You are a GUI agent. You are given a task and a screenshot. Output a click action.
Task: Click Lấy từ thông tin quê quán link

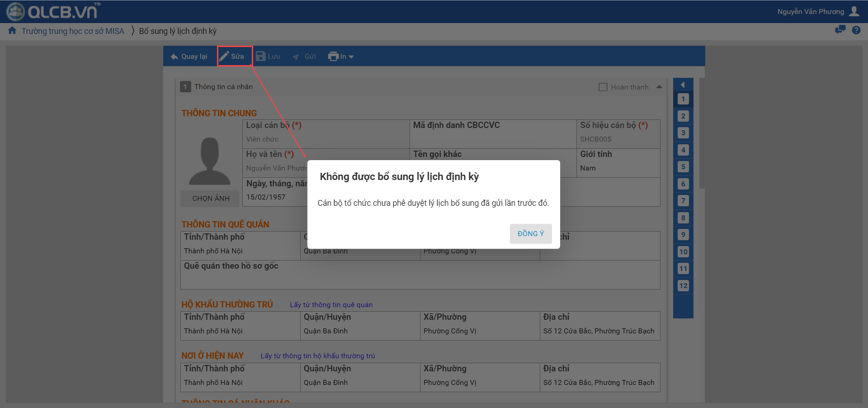point(331,305)
